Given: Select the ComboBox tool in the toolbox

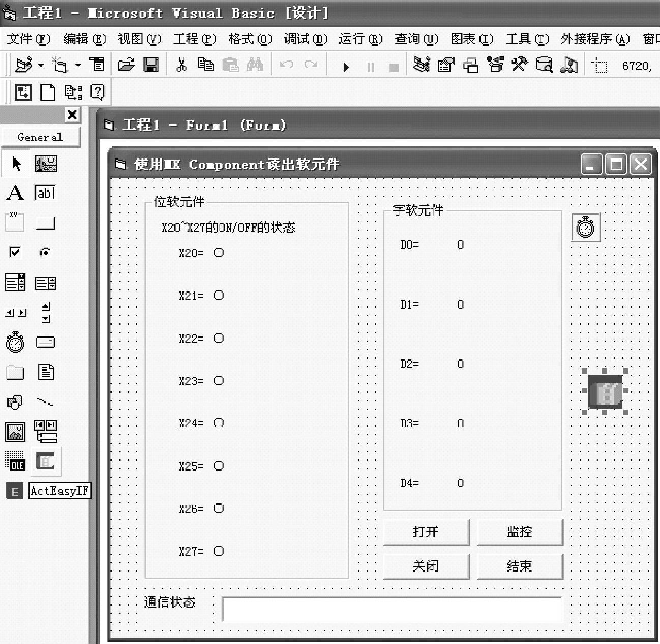Looking at the screenshot, I should 15,282.
